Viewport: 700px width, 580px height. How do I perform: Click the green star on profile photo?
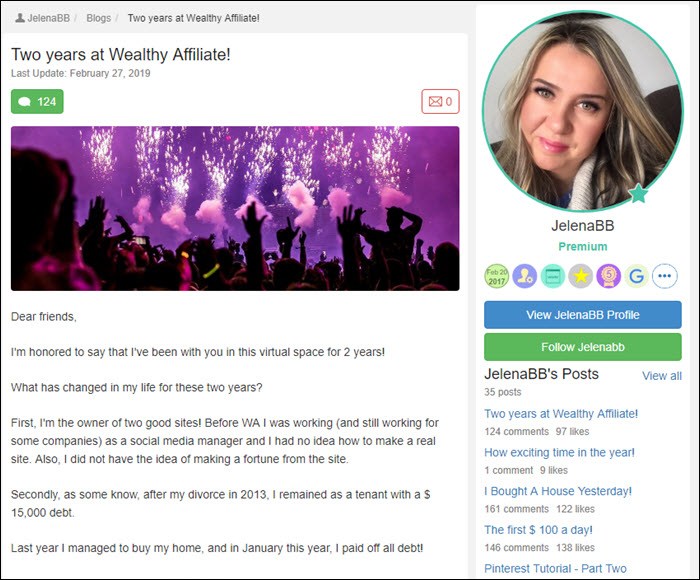click(638, 193)
